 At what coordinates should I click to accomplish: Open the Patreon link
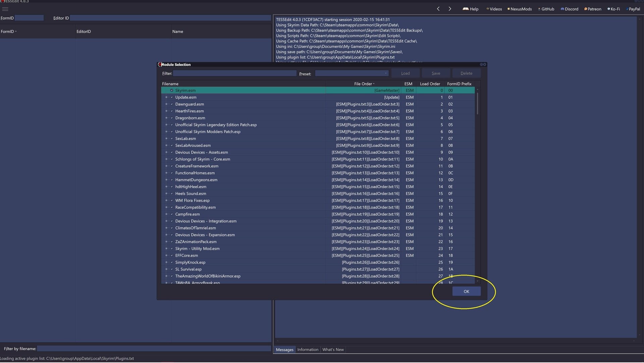point(593,9)
